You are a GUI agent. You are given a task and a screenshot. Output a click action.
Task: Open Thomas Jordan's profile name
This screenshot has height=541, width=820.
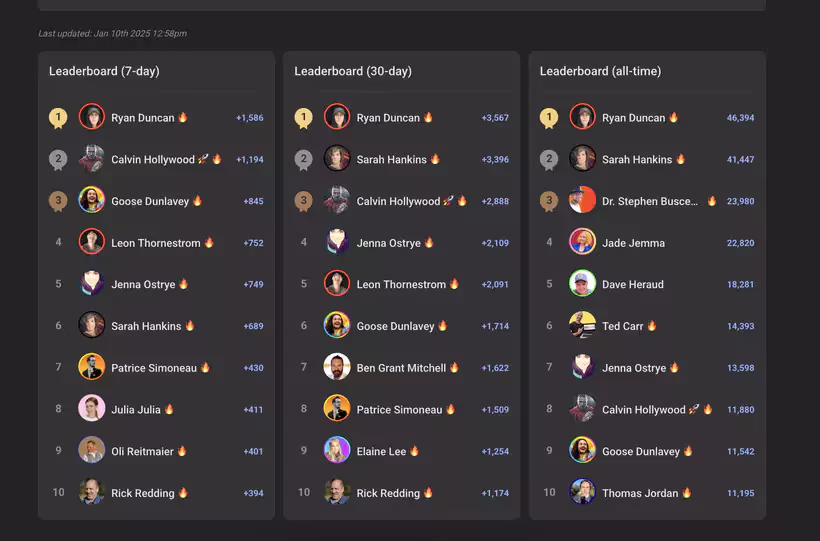click(640, 493)
